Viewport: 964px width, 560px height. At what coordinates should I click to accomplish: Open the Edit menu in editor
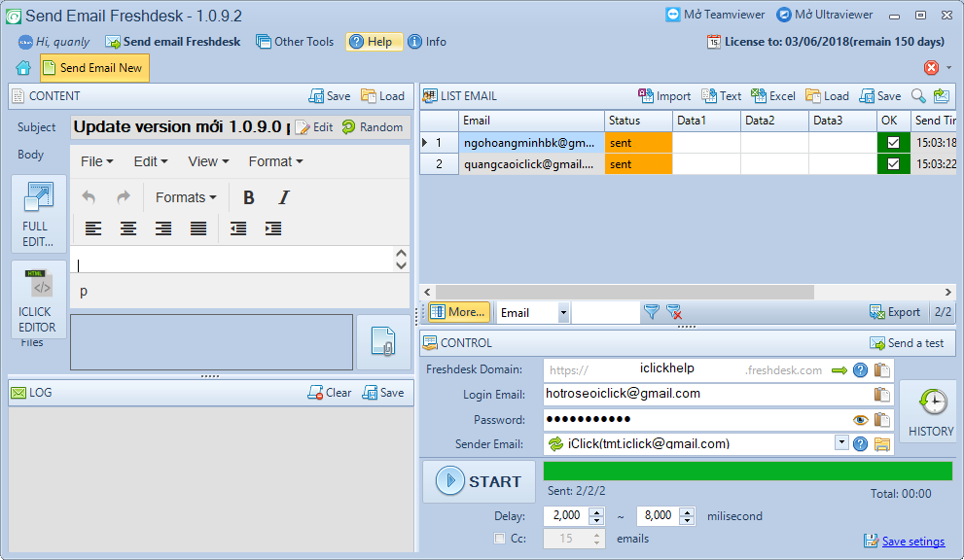point(151,161)
